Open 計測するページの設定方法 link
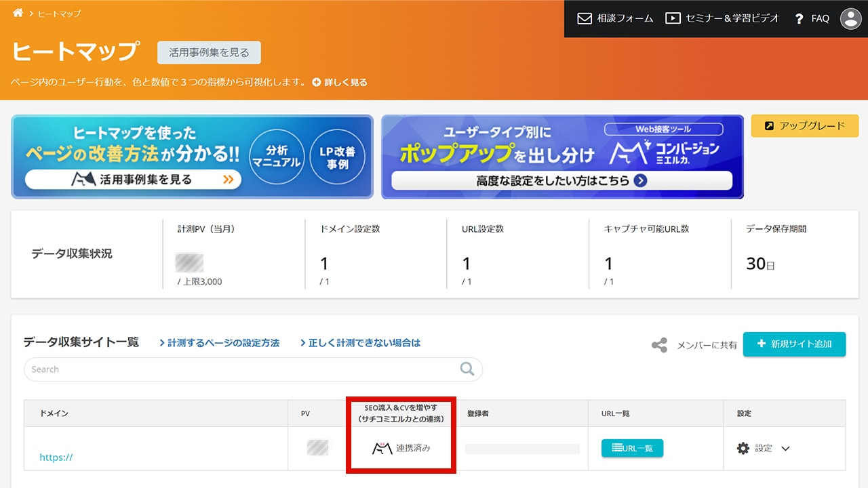 coord(219,343)
